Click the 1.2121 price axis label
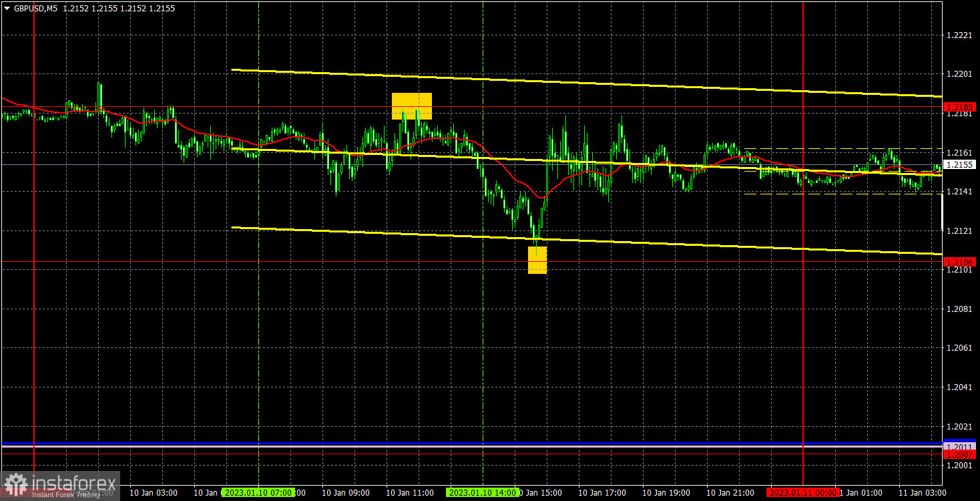The image size is (980, 501). tap(959, 231)
